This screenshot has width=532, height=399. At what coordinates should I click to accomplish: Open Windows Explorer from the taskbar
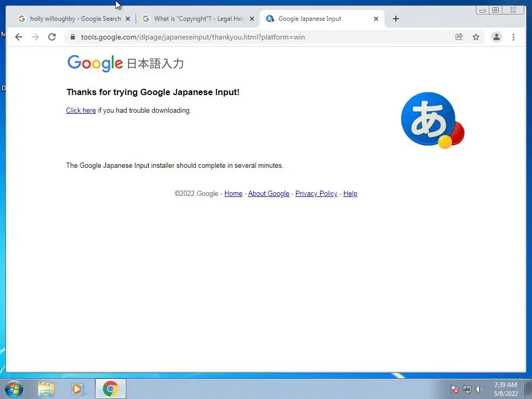(x=46, y=389)
